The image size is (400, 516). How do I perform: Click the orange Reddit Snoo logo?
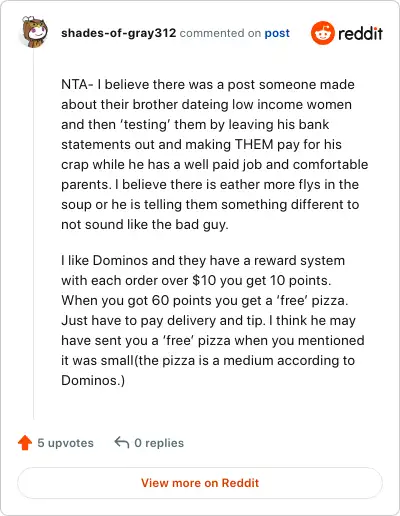323,33
